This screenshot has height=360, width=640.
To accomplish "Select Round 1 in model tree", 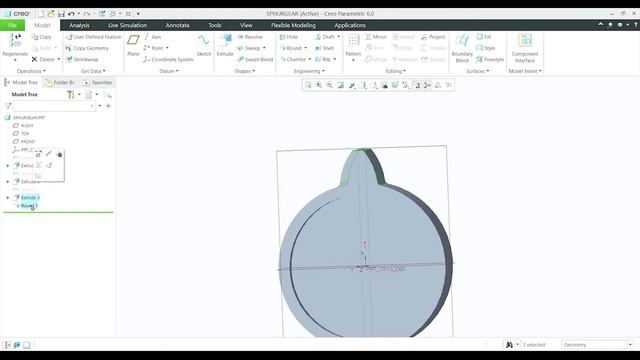I will pyautogui.click(x=29, y=206).
